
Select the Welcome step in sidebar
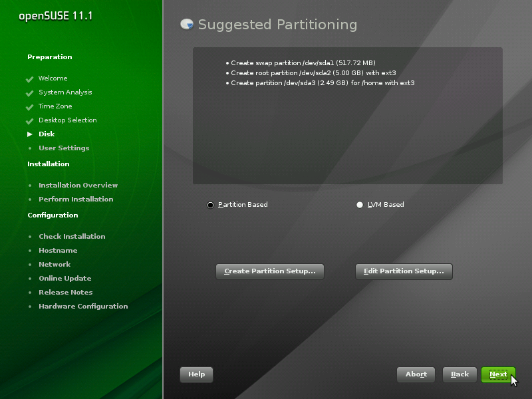[x=53, y=78]
